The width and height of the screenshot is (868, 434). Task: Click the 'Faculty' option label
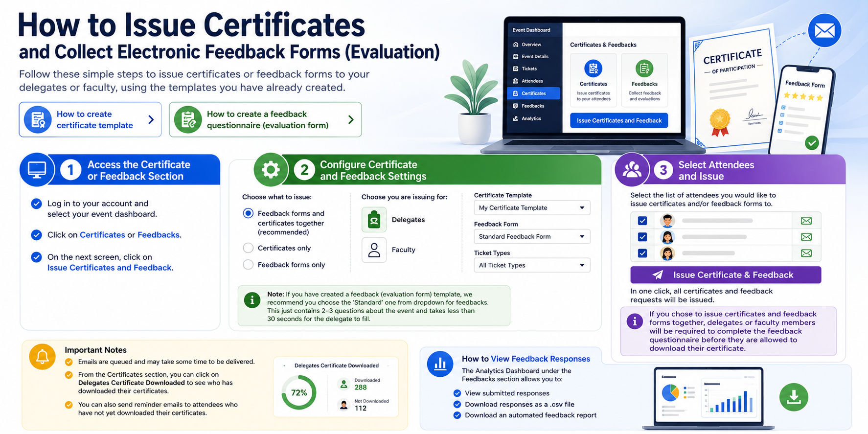pyautogui.click(x=403, y=250)
